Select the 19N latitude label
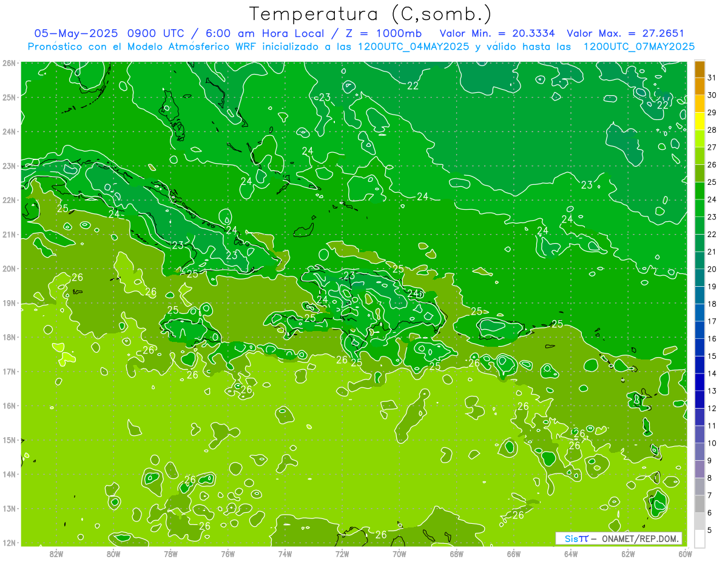Image resolution: width=728 pixels, height=562 pixels. pyautogui.click(x=9, y=303)
